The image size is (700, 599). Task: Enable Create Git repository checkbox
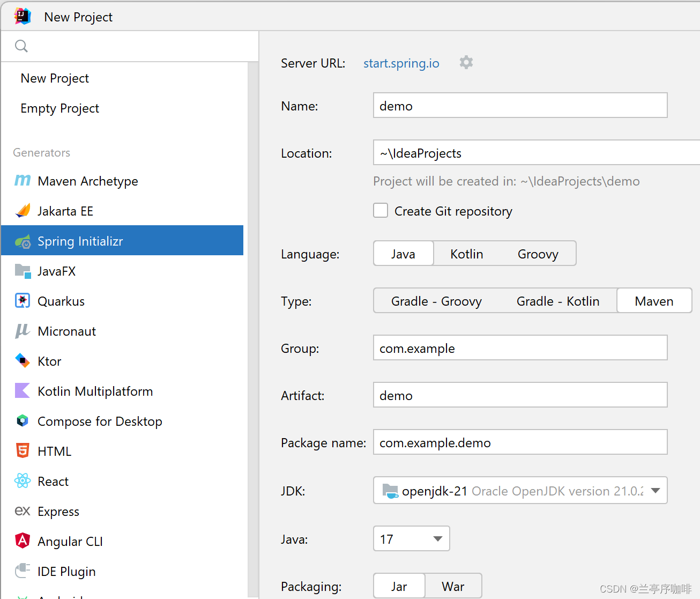tap(381, 210)
